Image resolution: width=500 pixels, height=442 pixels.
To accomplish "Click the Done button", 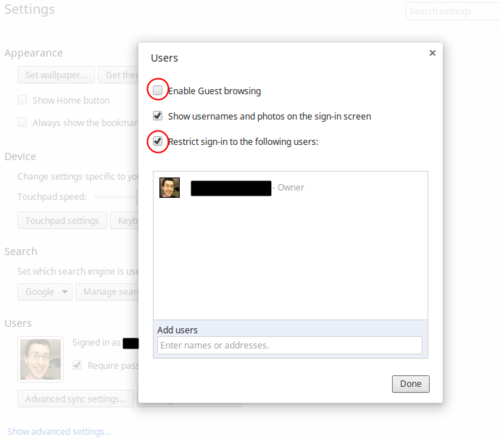I will [x=411, y=384].
